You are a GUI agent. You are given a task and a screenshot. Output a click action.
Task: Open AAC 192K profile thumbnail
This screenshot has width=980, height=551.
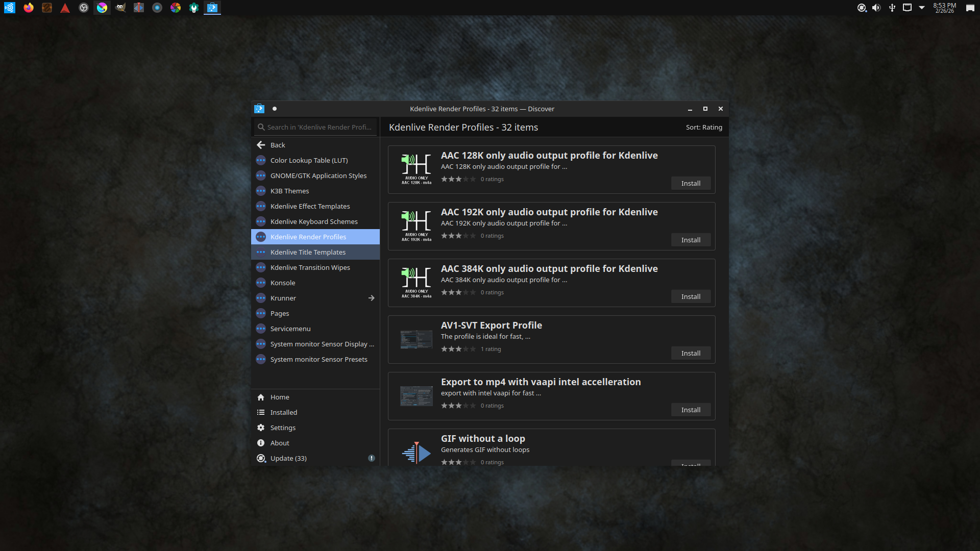416,226
